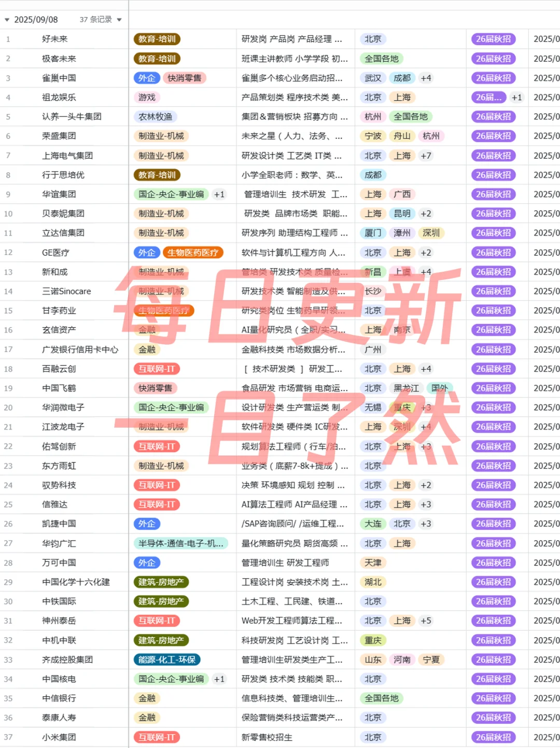Open 业务类（底薪7-8k+提成）job cell
The height and width of the screenshot is (748, 560).
click(295, 465)
